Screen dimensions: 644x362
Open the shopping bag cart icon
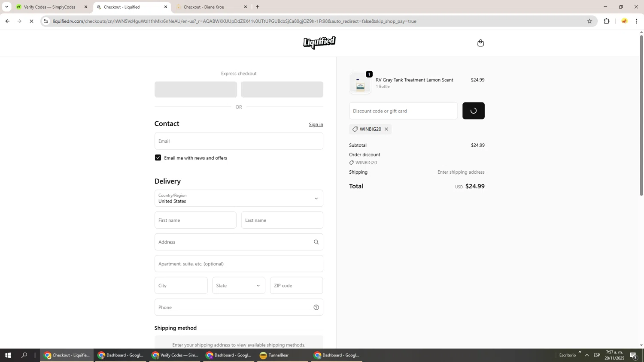[480, 43]
